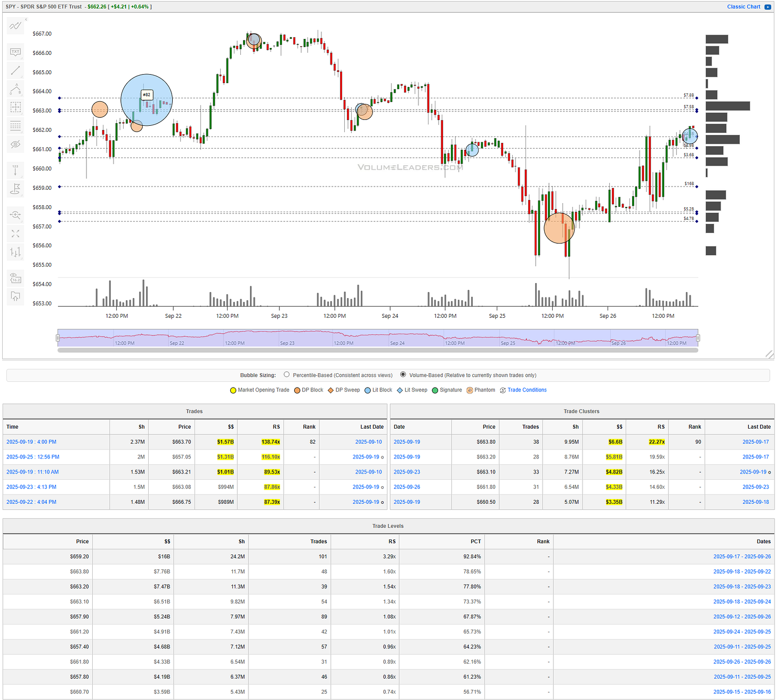The width and height of the screenshot is (776, 700).
Task: Select the crosshair measure selection tool
Action: point(15,107)
